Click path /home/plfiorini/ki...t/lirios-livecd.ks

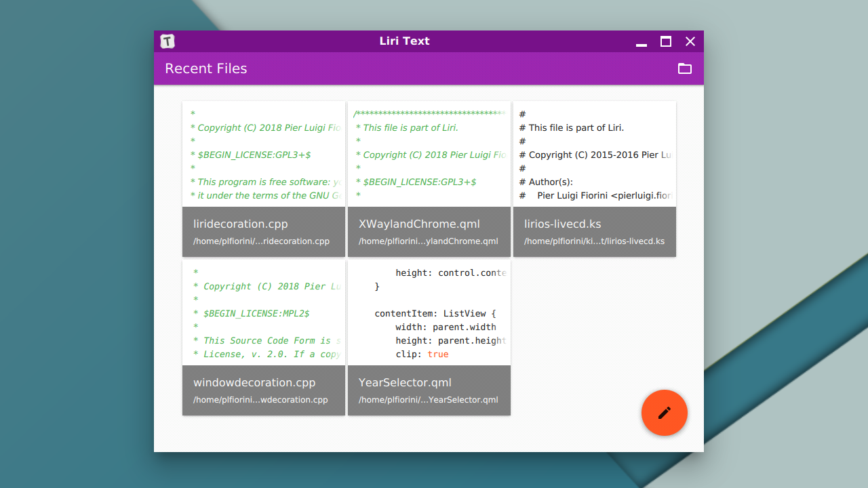tap(594, 241)
